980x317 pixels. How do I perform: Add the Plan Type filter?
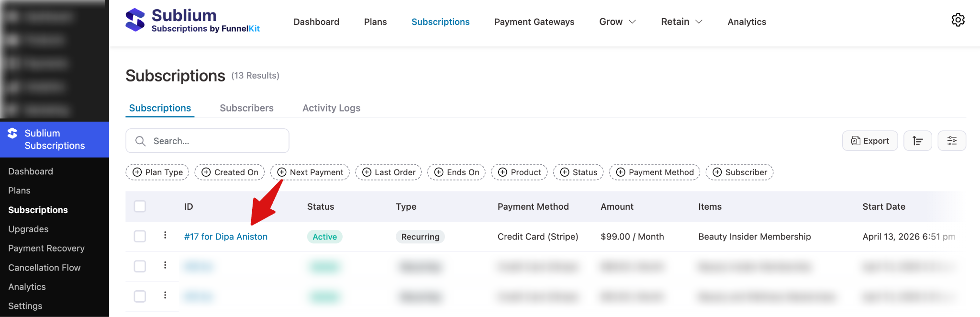point(157,172)
